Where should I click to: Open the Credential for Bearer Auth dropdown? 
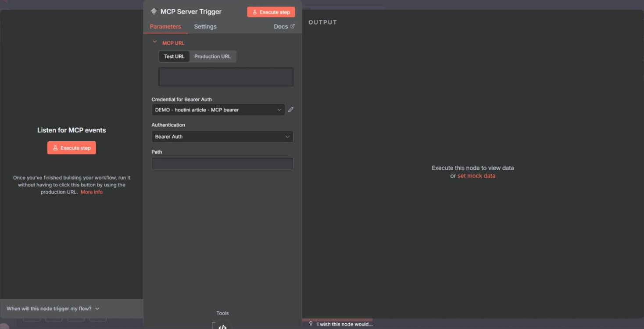(x=218, y=110)
